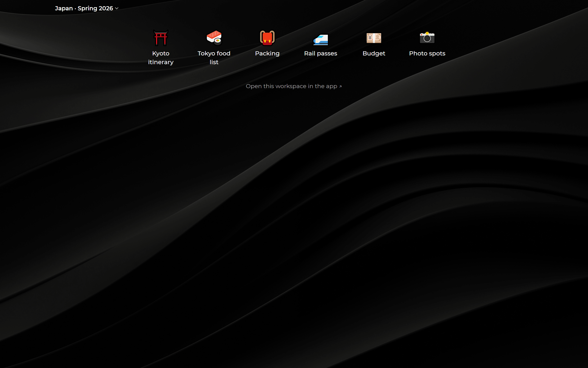Open the Budget yen banknote icon
Image resolution: width=588 pixels, height=368 pixels.
click(374, 38)
